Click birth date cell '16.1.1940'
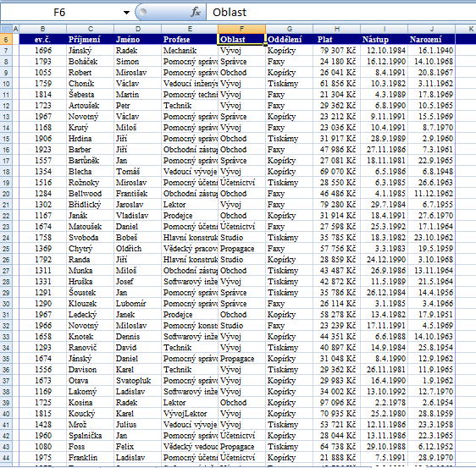476x468 pixels. click(431, 50)
